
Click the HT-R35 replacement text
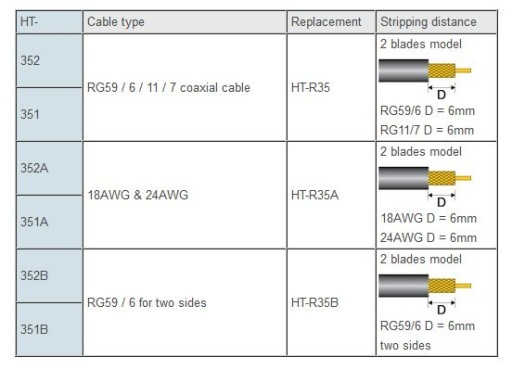point(310,88)
